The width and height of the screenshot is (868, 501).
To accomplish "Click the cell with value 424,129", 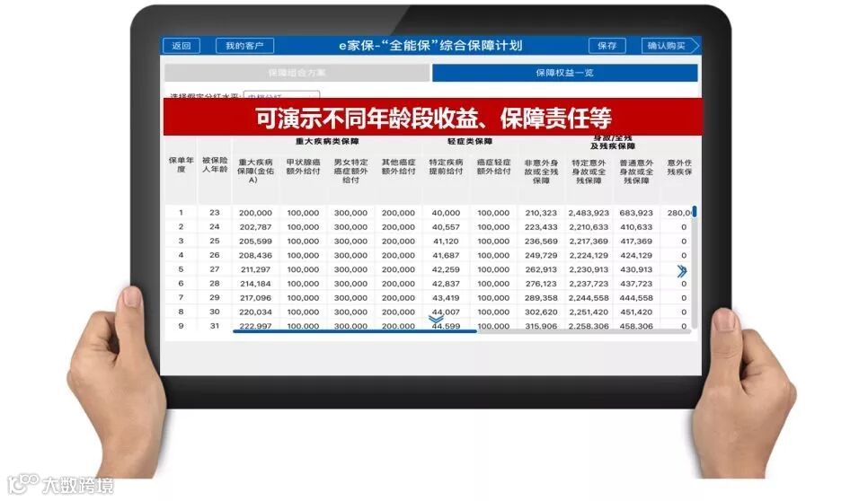I will (636, 256).
